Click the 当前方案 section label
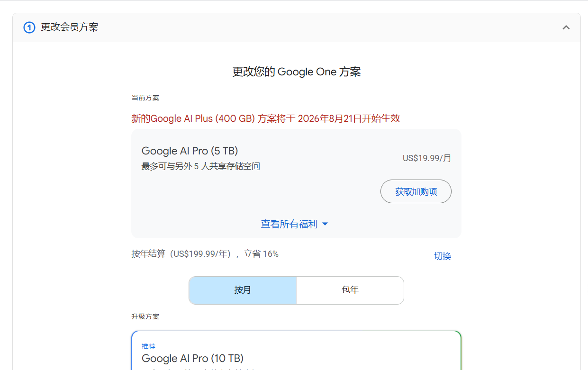The image size is (588, 370). click(x=145, y=98)
